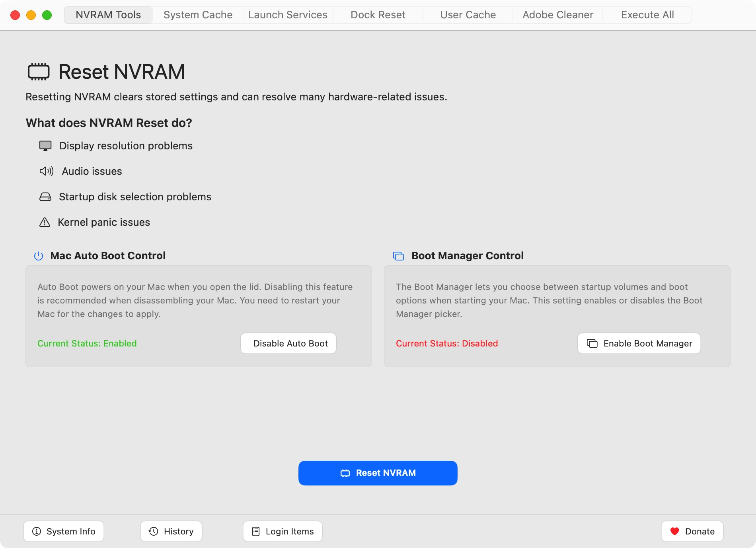Close the window with the red button
This screenshot has height=548, width=756.
click(15, 15)
